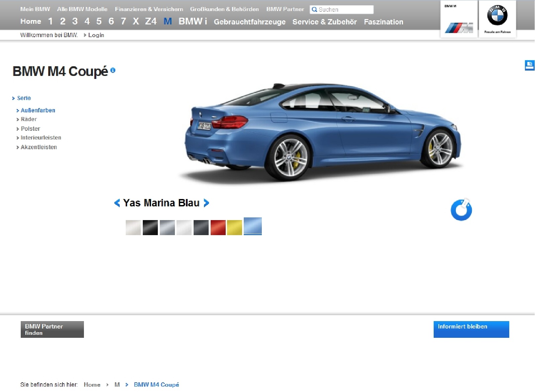Open the 7 series navigation item
Screen dimensions: 535x392
[123, 21]
